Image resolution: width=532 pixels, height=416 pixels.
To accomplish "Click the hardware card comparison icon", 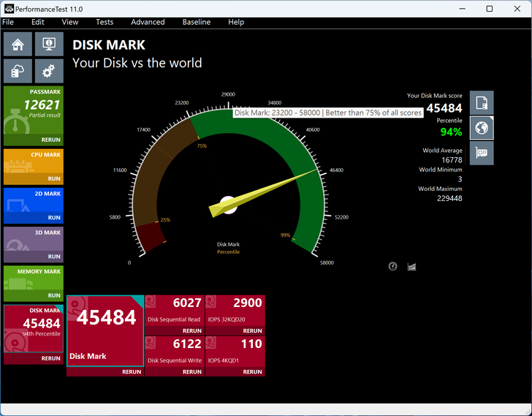I will (x=482, y=153).
